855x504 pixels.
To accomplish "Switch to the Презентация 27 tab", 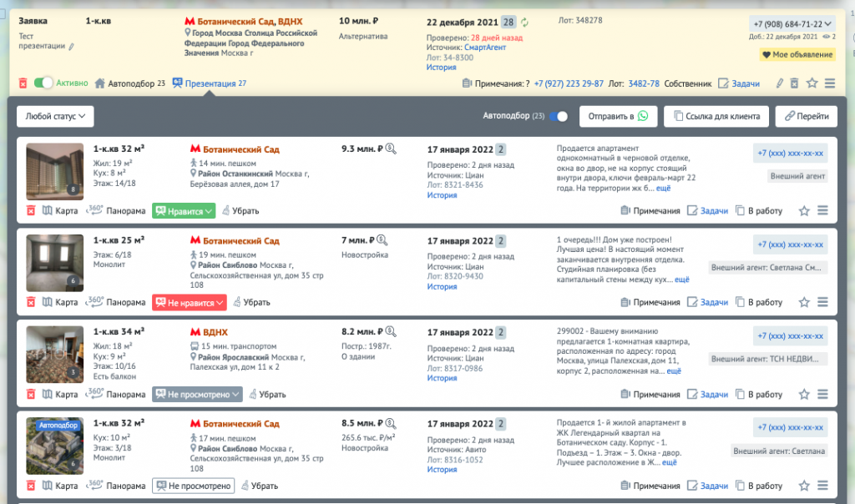I will point(209,83).
